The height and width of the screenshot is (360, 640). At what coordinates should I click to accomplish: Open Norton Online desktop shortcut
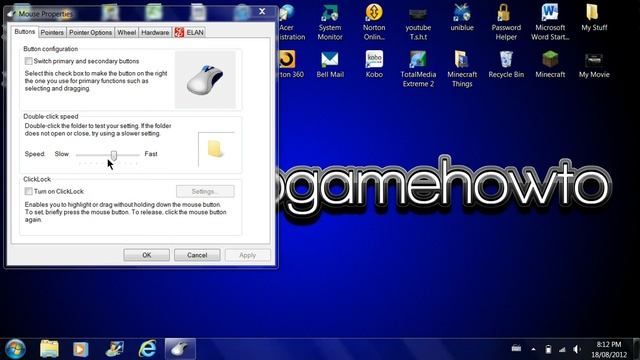pos(374,22)
